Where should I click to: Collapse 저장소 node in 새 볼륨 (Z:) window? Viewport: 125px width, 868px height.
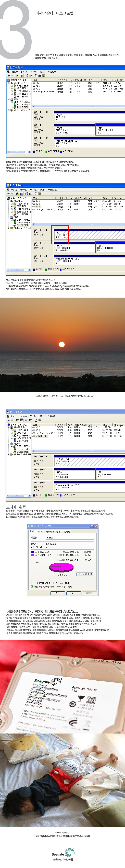point(9,443)
